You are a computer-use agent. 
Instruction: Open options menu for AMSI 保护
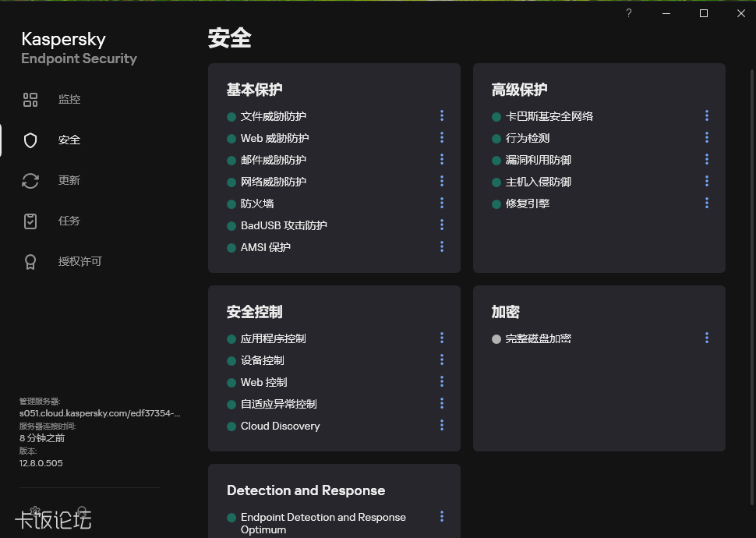point(442,246)
